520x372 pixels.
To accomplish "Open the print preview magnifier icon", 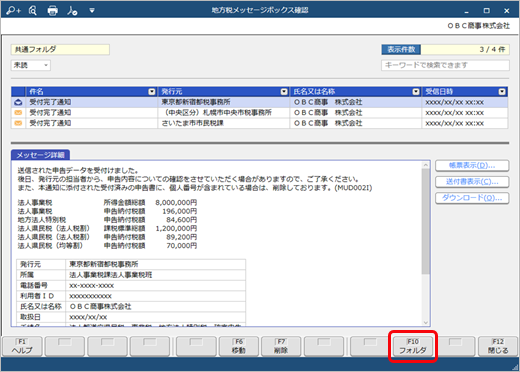I will click(33, 11).
